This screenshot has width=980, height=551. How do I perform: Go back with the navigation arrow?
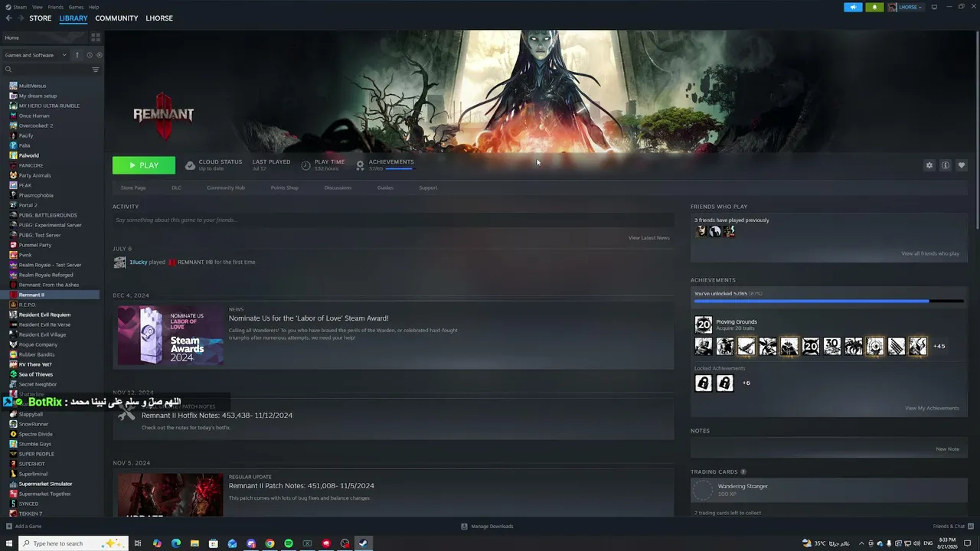tap(8, 18)
